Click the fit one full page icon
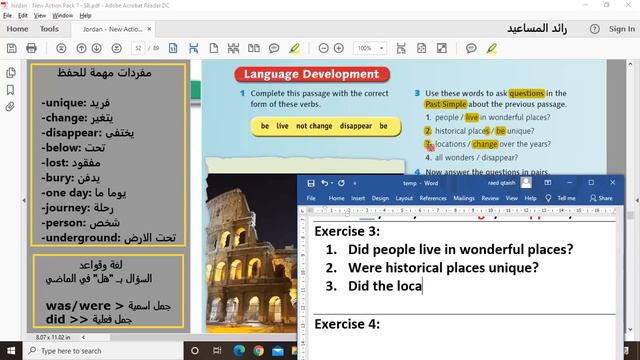 [401, 48]
